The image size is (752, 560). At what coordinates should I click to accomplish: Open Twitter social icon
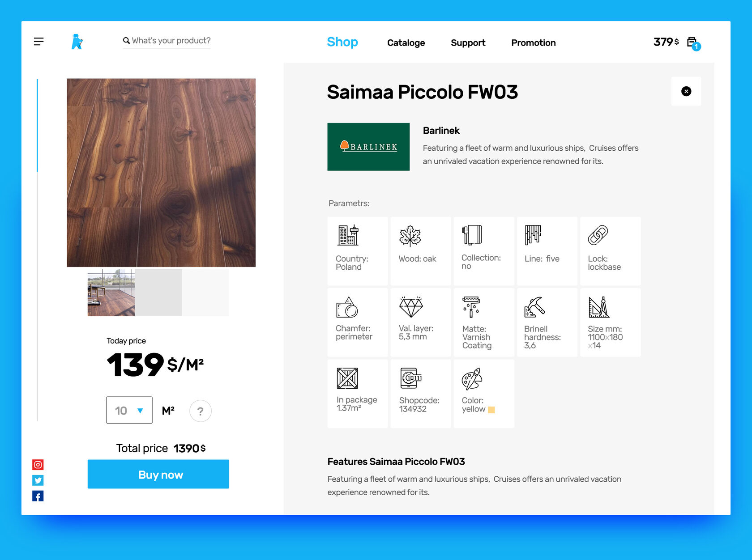(38, 480)
